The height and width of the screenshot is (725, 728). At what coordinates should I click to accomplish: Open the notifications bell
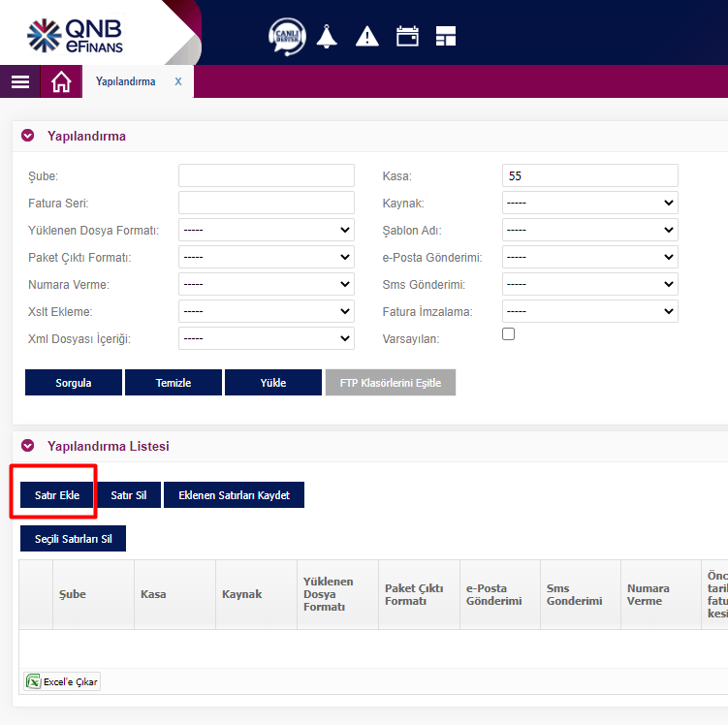(x=326, y=37)
